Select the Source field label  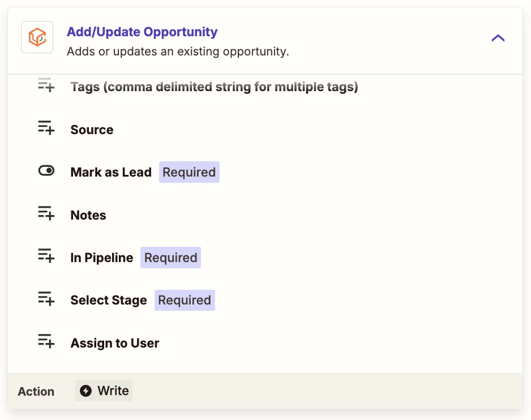92,130
